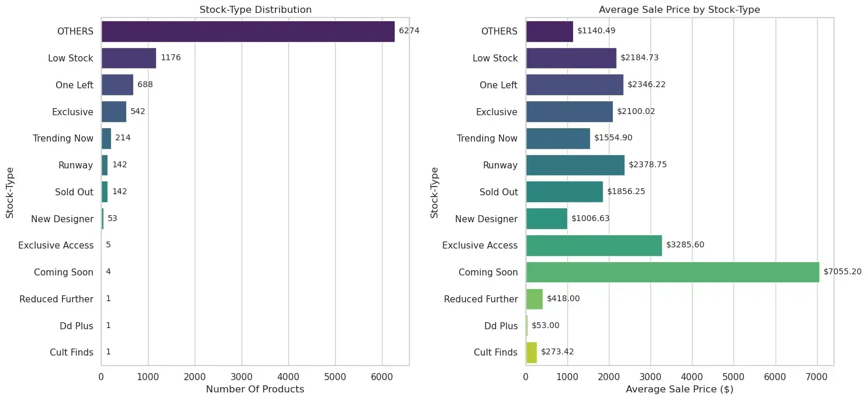Click the 4 count label for Coming Soon
This screenshot has height=400, width=868.
pos(108,272)
